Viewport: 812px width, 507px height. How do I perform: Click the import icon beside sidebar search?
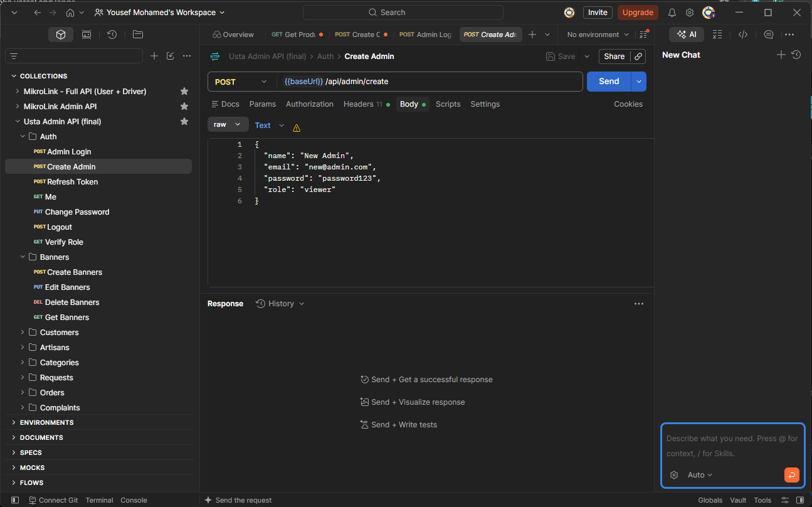point(171,56)
